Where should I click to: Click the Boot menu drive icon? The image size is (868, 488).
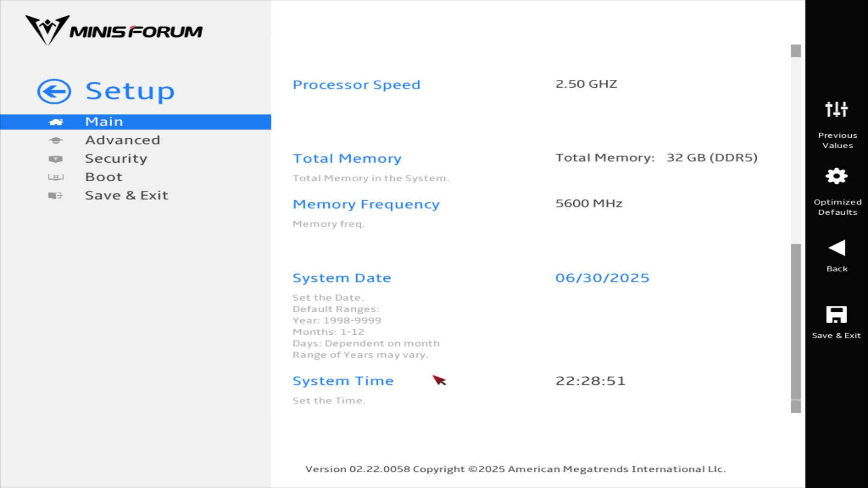click(56, 177)
